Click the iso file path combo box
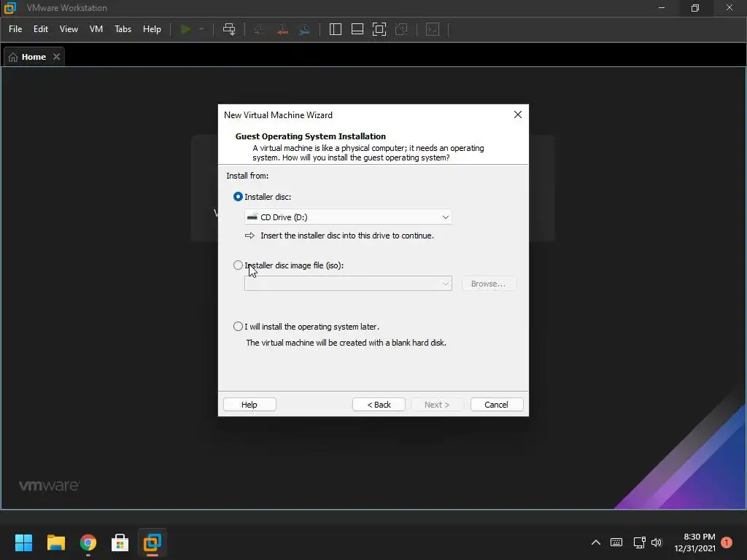The height and width of the screenshot is (560, 747). tap(348, 284)
